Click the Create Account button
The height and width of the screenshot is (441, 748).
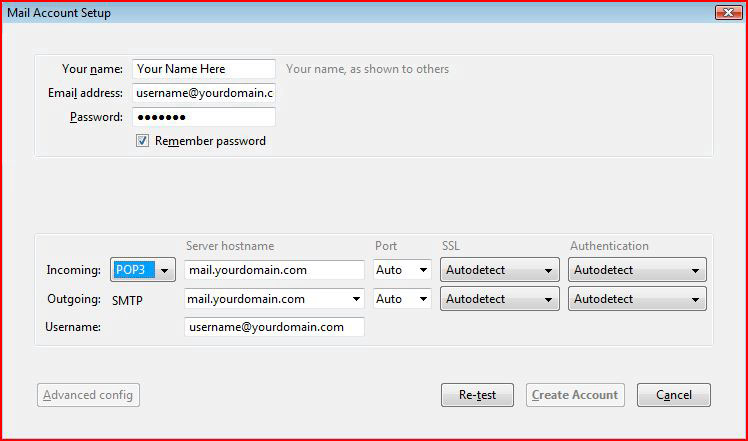pos(575,395)
